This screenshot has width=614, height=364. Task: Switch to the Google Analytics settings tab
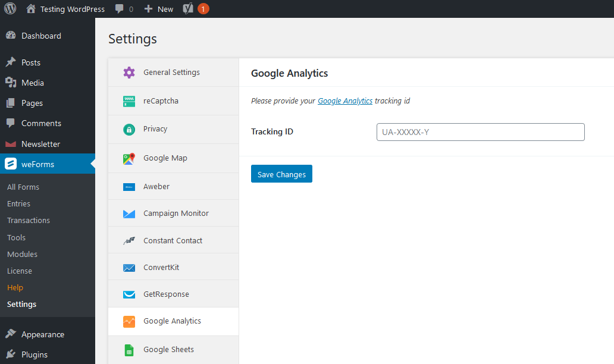pyautogui.click(x=171, y=321)
